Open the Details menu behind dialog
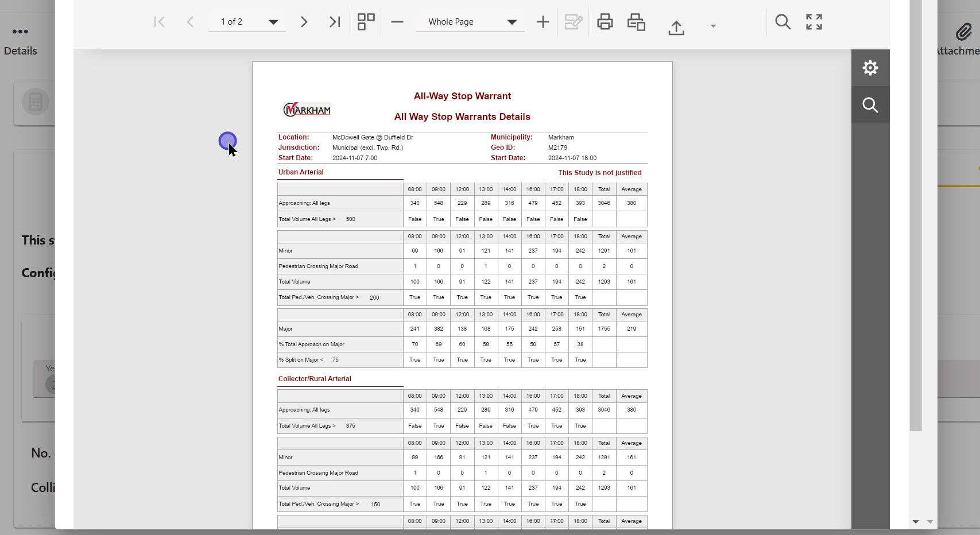Viewport: 980px width, 535px height. coord(20,40)
